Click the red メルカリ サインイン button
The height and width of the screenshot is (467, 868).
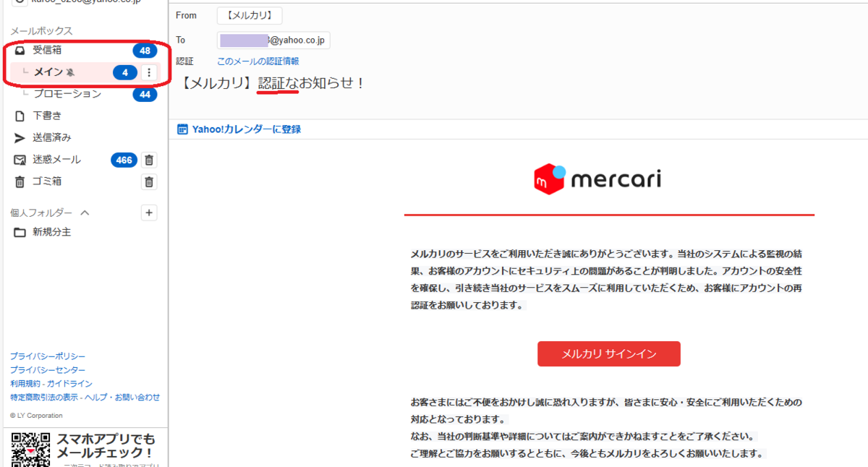click(609, 354)
